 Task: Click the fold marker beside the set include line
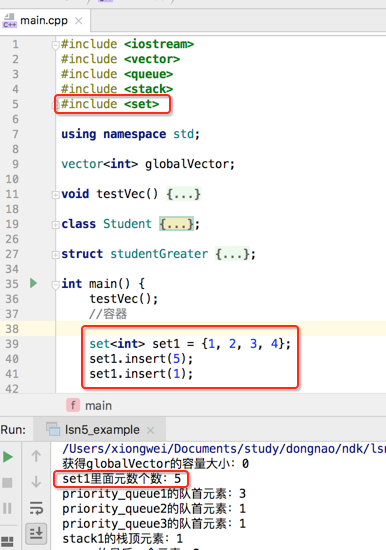click(x=54, y=104)
